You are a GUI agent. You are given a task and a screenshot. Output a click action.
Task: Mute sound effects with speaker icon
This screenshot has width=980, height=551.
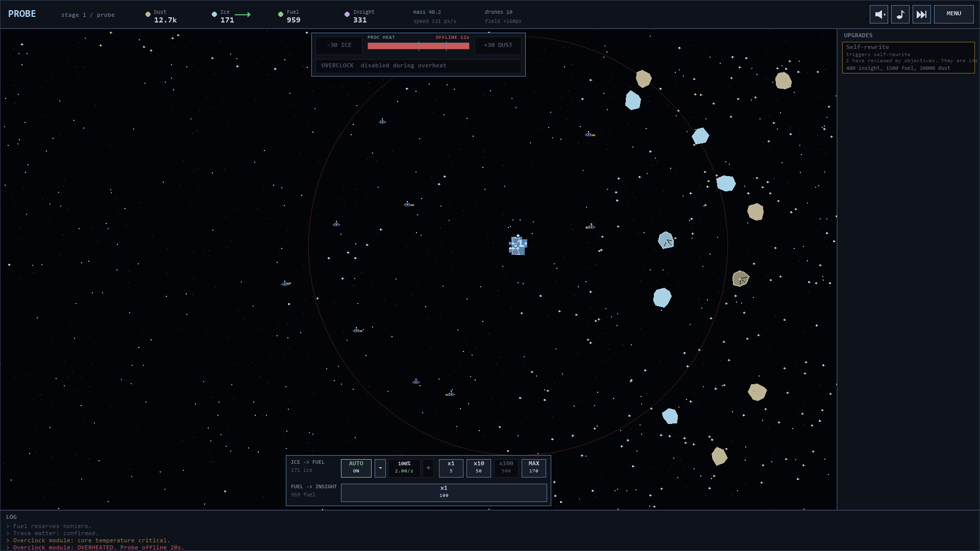878,14
